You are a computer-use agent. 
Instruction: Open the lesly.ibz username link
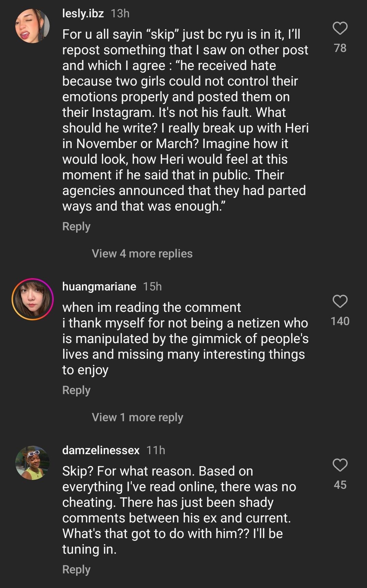coord(83,13)
